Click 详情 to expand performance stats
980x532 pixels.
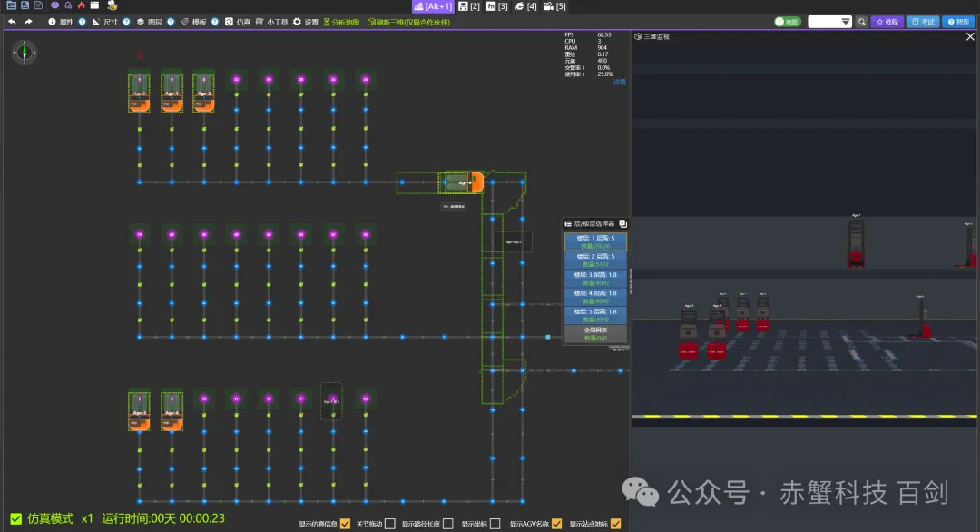619,82
